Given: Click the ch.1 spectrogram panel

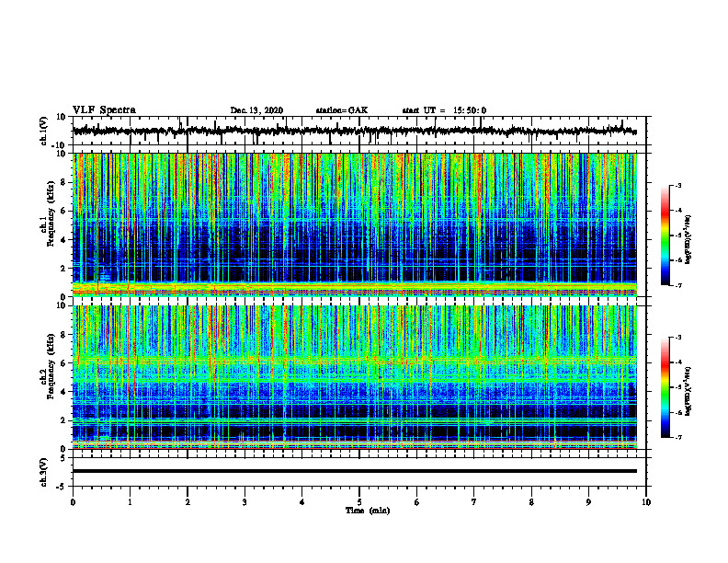Looking at the screenshot, I should [x=355, y=224].
